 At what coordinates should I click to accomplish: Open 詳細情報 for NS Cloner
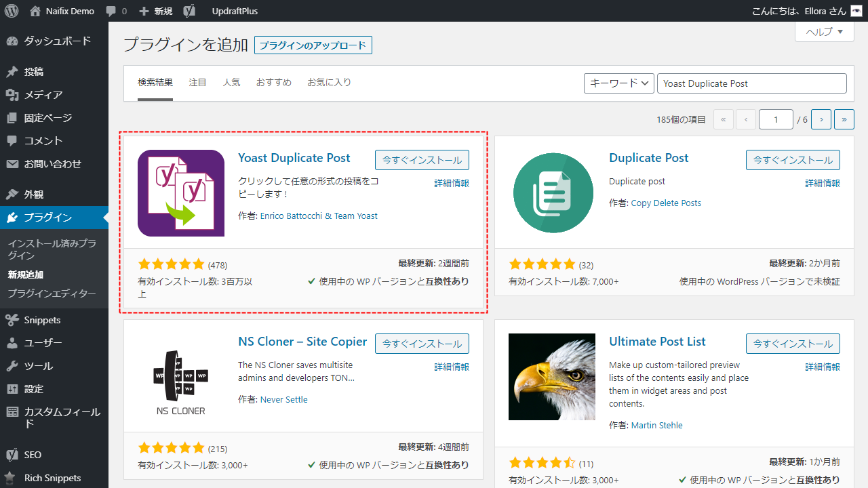[x=452, y=367]
